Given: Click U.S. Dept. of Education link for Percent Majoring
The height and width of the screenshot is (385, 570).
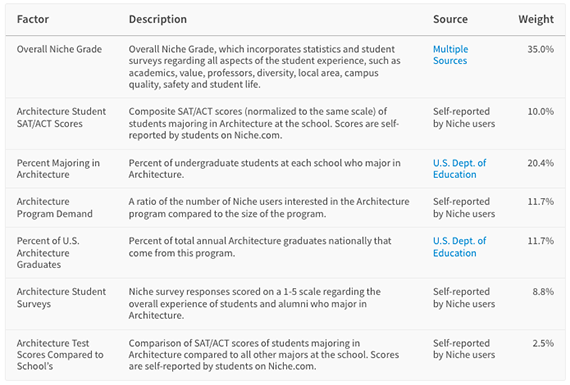Looking at the screenshot, I should pos(459,169).
